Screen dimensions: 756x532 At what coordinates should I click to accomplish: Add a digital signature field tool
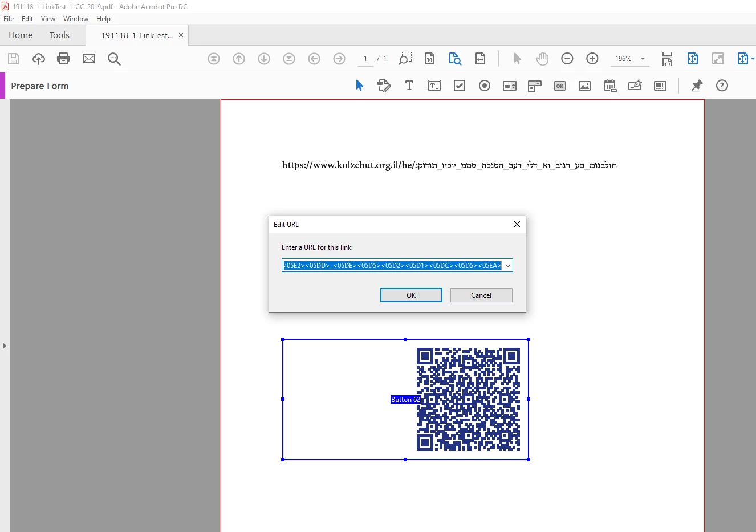point(635,86)
